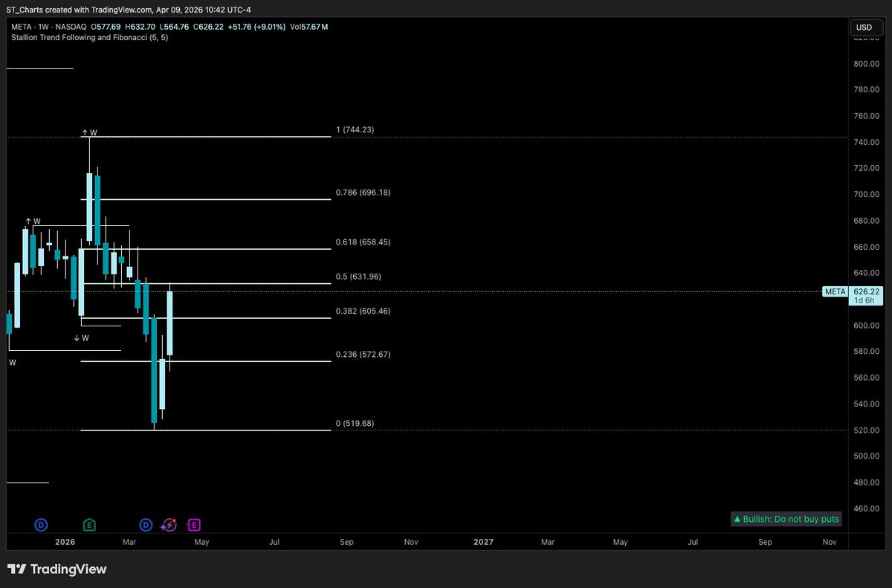Click the close value C626.22
Image resolution: width=892 pixels, height=588 pixels.
pyautogui.click(x=209, y=27)
